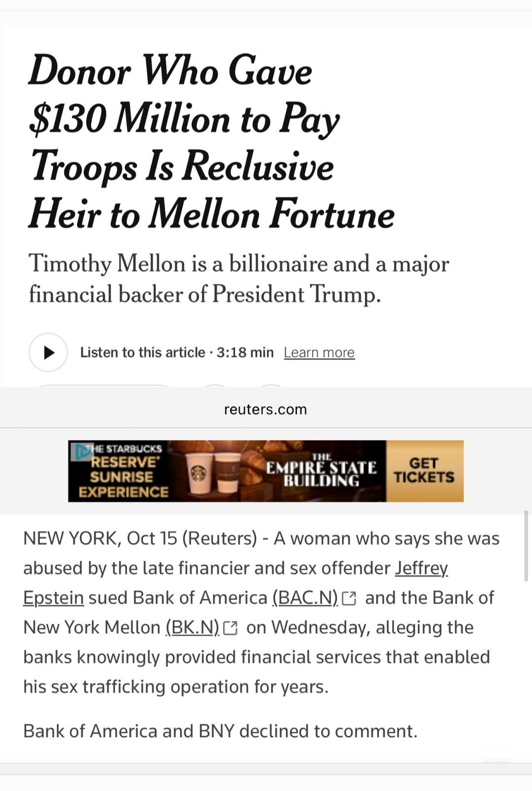Tap the Timothy Mellon subheading text
This screenshot has height=791, width=532.
(x=239, y=278)
